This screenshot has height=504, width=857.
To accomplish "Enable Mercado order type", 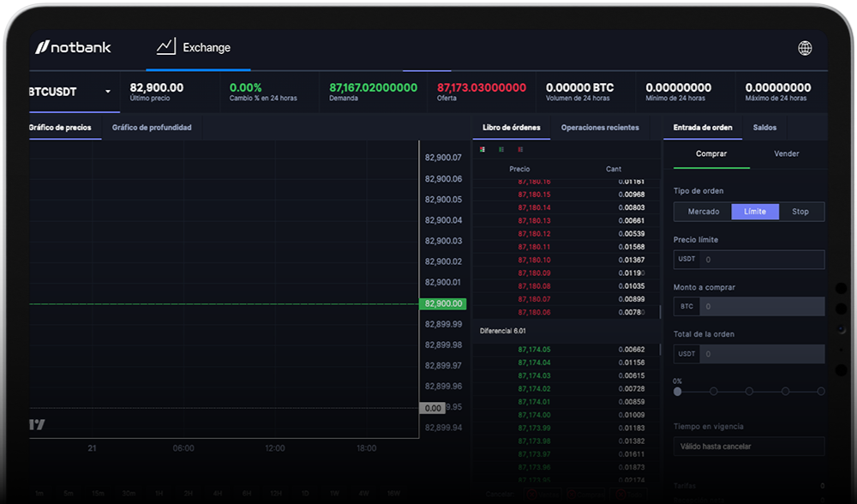I will [705, 211].
